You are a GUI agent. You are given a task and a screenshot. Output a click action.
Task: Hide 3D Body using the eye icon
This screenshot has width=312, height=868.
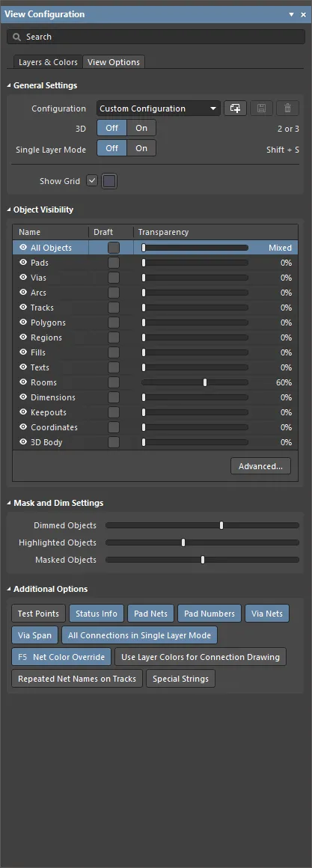pos(23,441)
